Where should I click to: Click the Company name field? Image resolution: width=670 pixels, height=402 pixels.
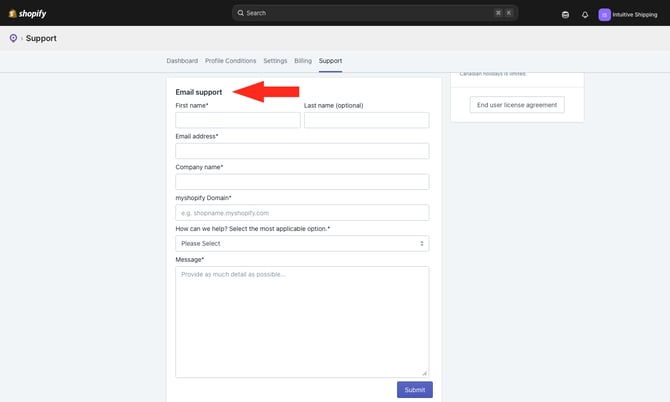click(302, 182)
